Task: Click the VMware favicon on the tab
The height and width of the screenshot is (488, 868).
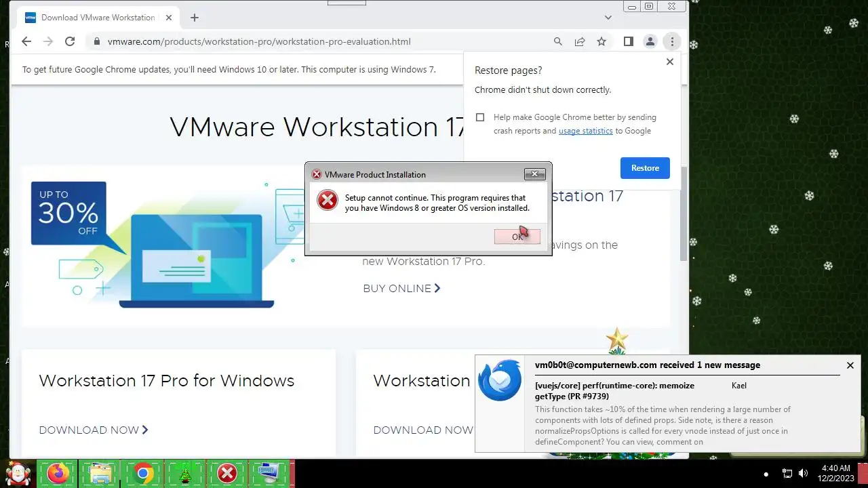Action: pos(31,18)
